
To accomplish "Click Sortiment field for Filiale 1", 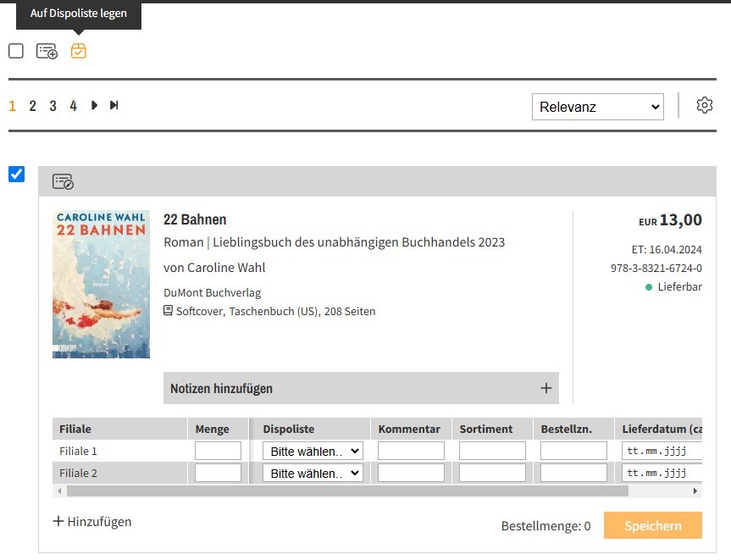I will coord(492,451).
